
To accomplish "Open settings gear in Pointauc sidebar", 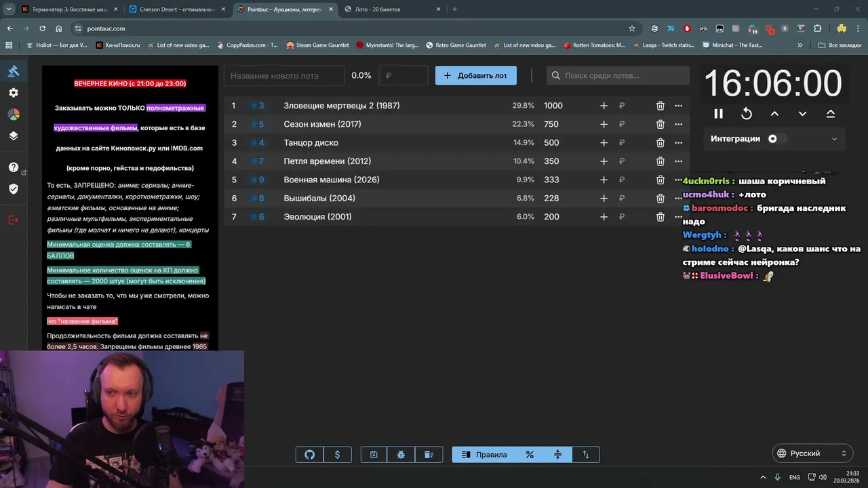I will [x=14, y=93].
